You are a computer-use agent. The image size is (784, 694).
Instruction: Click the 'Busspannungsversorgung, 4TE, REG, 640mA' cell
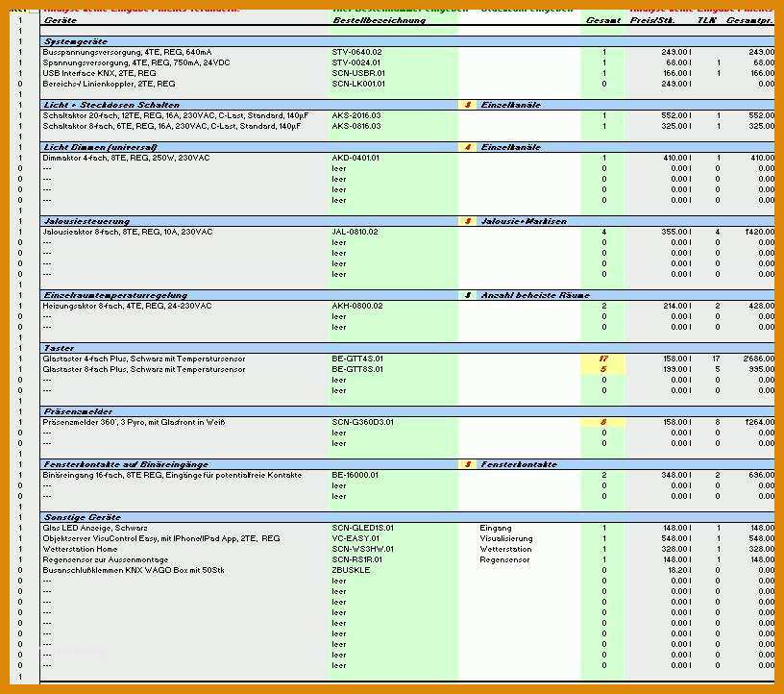tap(127, 52)
